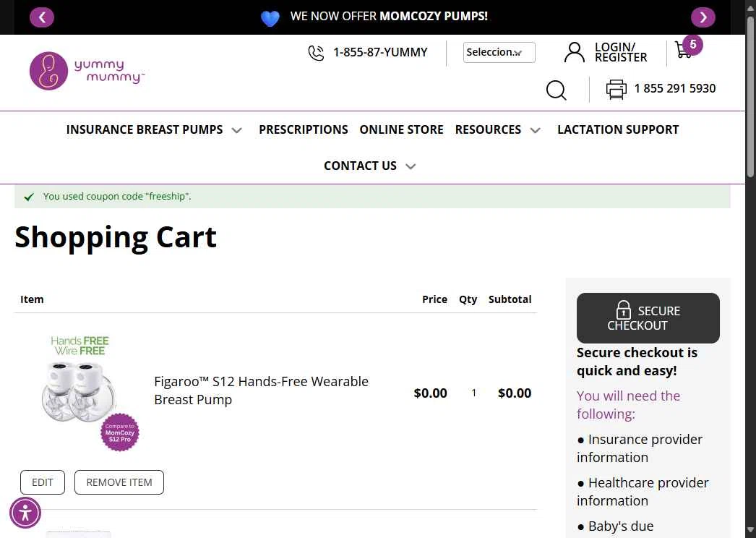Viewport: 756px width, 538px height.
Task: Click the user account profile icon
Action: coord(575,52)
